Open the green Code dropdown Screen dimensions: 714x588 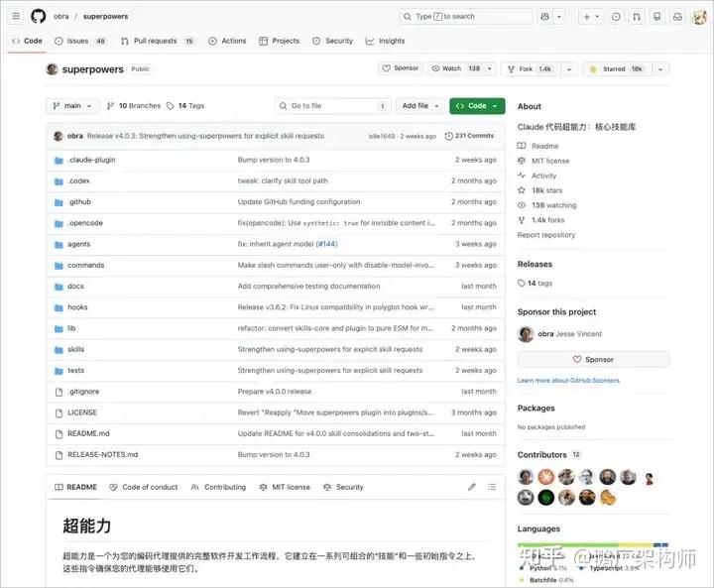pos(477,106)
